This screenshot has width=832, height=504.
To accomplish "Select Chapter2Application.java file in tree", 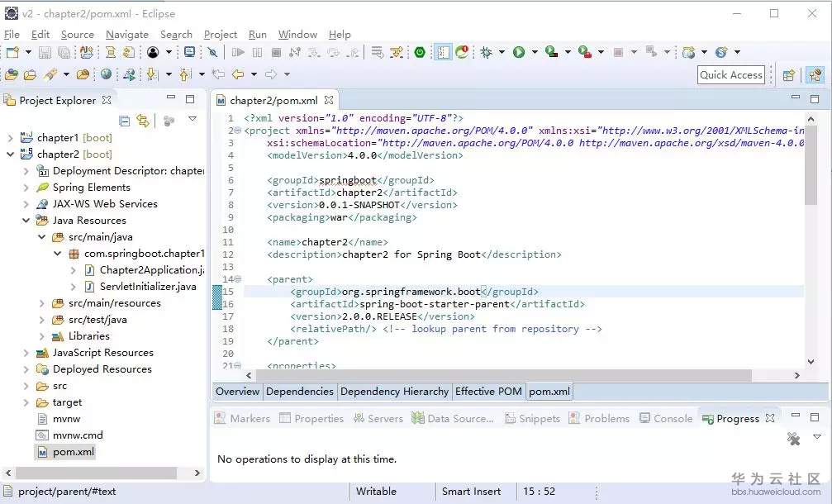I will (152, 270).
